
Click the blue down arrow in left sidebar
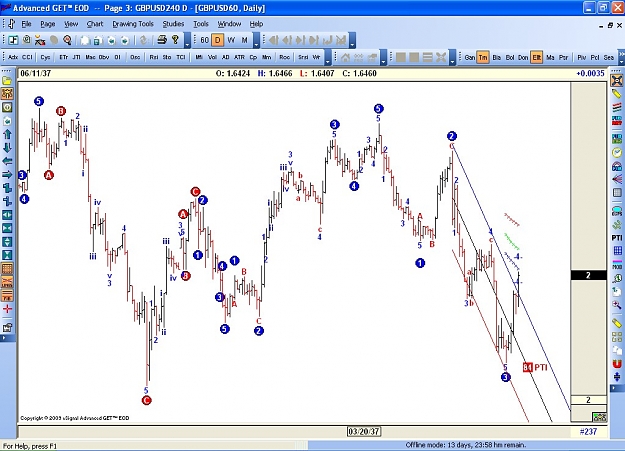pos(7,148)
